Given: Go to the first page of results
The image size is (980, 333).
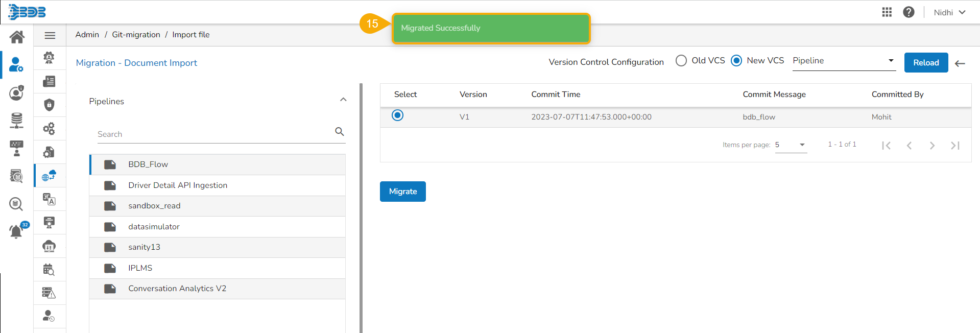Looking at the screenshot, I should (x=886, y=146).
